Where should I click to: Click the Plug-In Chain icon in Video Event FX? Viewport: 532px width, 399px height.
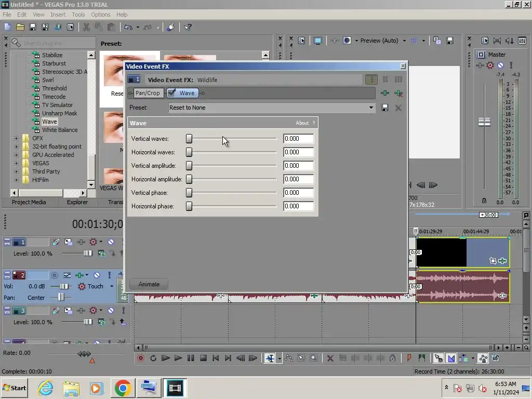click(x=385, y=93)
